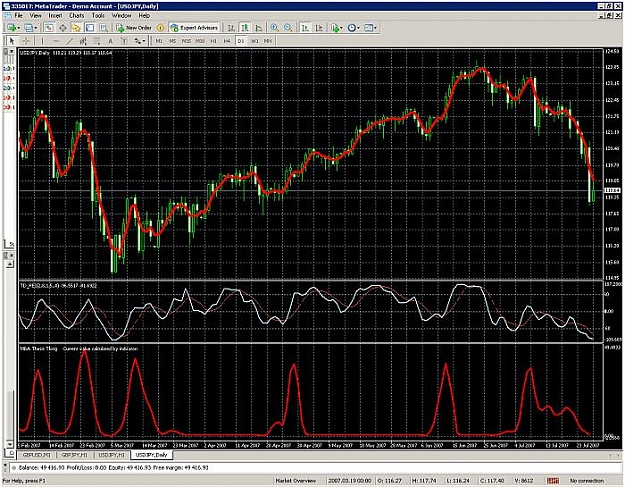The image size is (625, 487).
Task: Switch to the USDJPY,H1 chart tab
Action: [112, 455]
